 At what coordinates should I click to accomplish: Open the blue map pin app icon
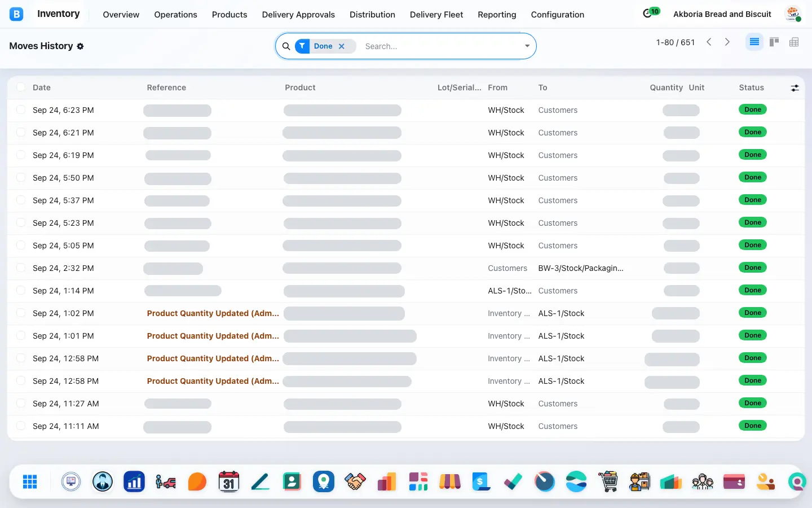[324, 481]
